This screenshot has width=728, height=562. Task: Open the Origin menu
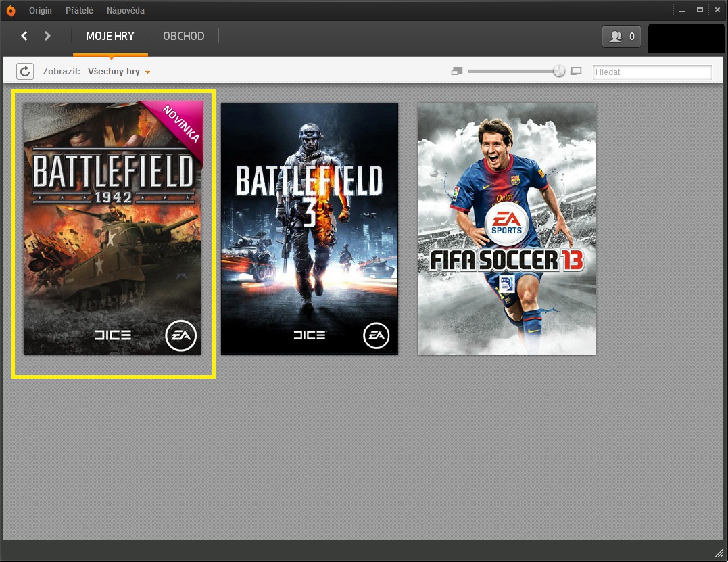41,11
